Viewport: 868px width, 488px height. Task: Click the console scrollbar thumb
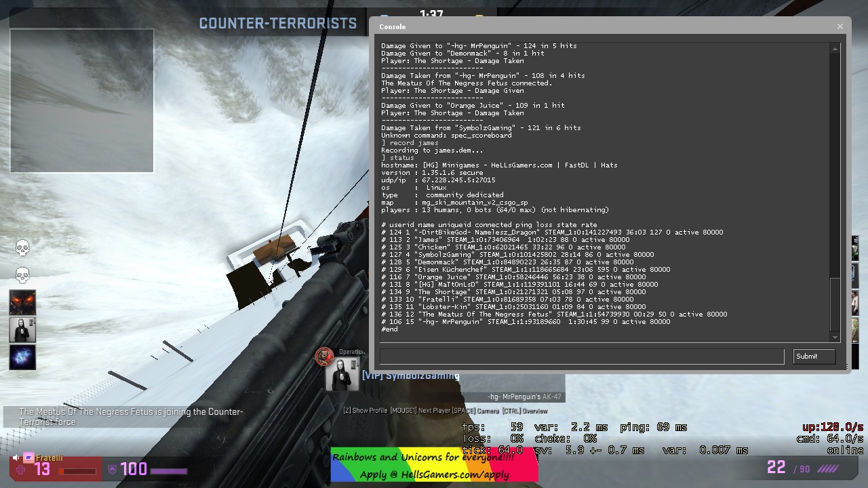[835, 304]
